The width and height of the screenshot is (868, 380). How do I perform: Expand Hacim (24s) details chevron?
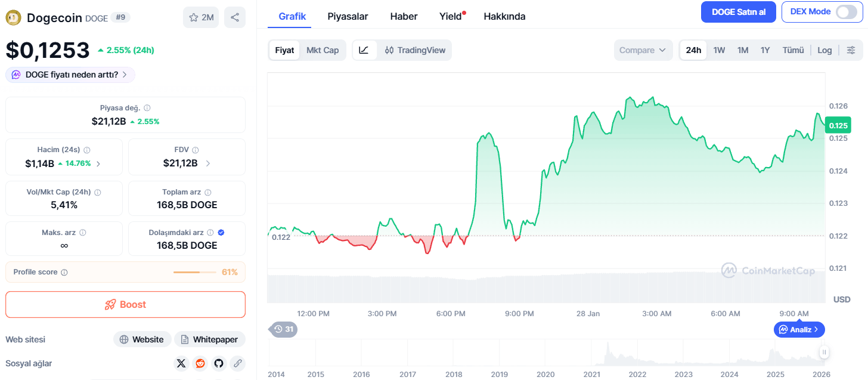[98, 163]
